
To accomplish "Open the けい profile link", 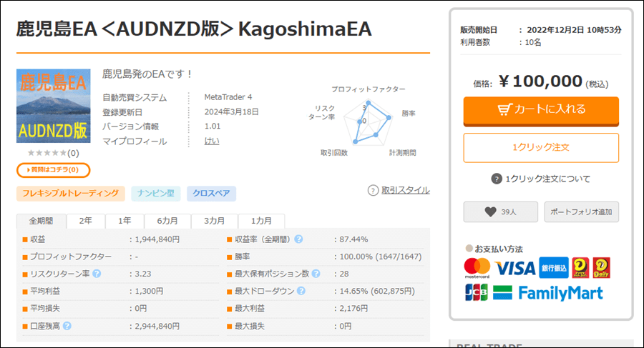I will coord(212,141).
